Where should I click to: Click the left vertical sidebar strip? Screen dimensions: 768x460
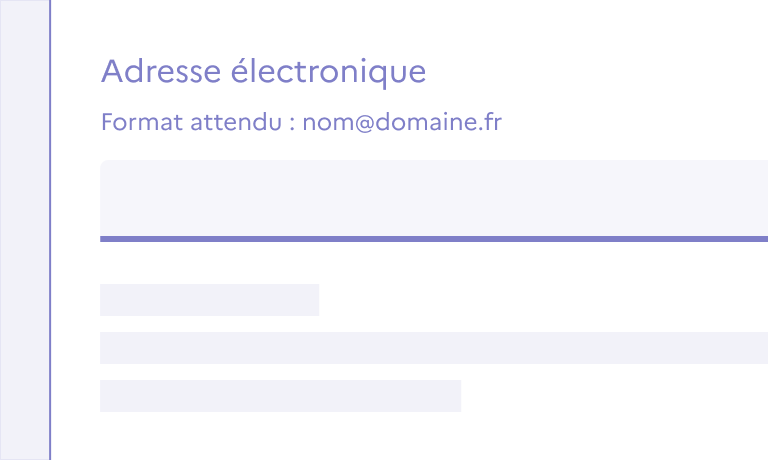tap(24, 230)
